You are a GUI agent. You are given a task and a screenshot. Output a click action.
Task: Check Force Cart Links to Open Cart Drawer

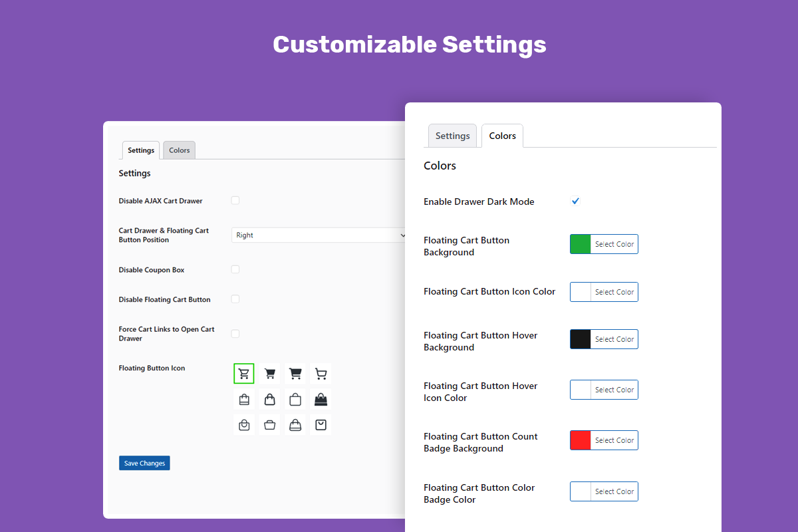coord(235,334)
